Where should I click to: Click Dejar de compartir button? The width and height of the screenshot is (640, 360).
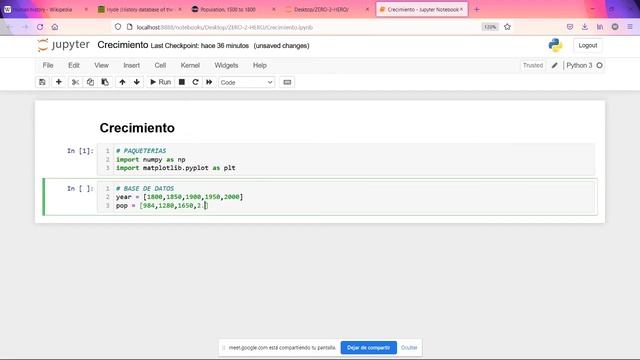(369, 348)
